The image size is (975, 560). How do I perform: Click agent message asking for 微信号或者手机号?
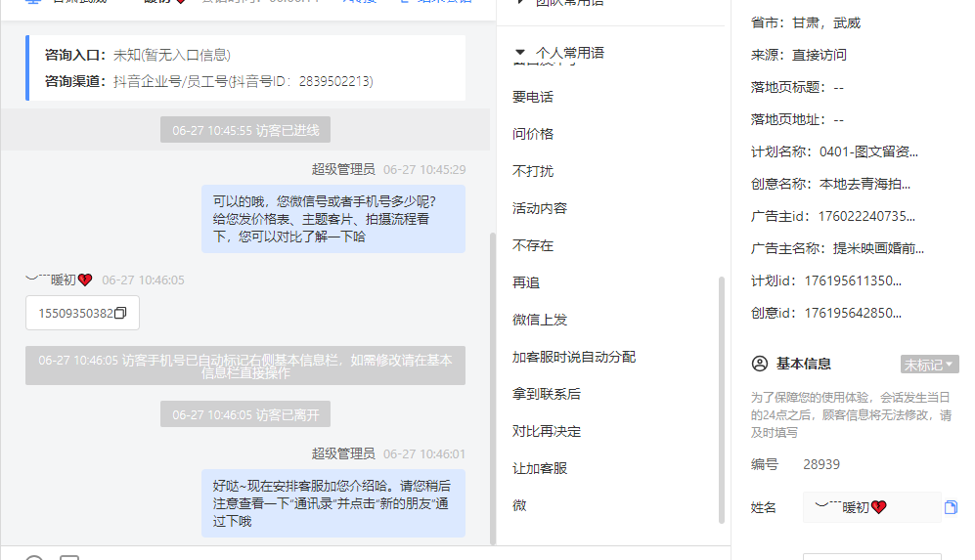(333, 219)
